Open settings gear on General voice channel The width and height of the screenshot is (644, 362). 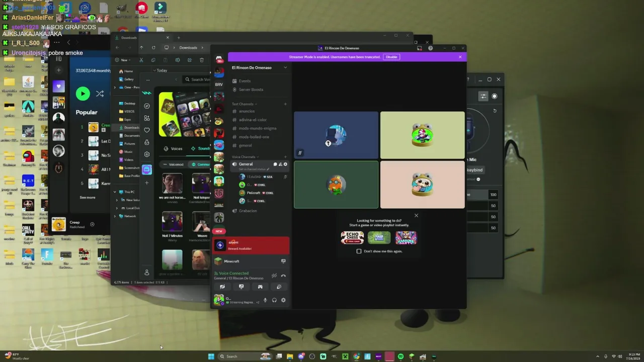[285, 164]
